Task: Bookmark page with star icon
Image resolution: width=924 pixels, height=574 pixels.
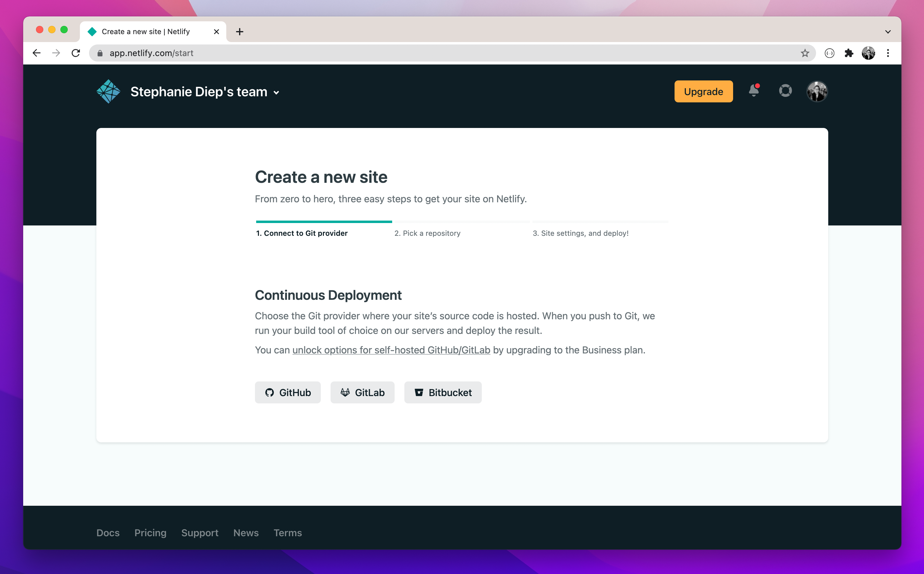Action: 805,53
